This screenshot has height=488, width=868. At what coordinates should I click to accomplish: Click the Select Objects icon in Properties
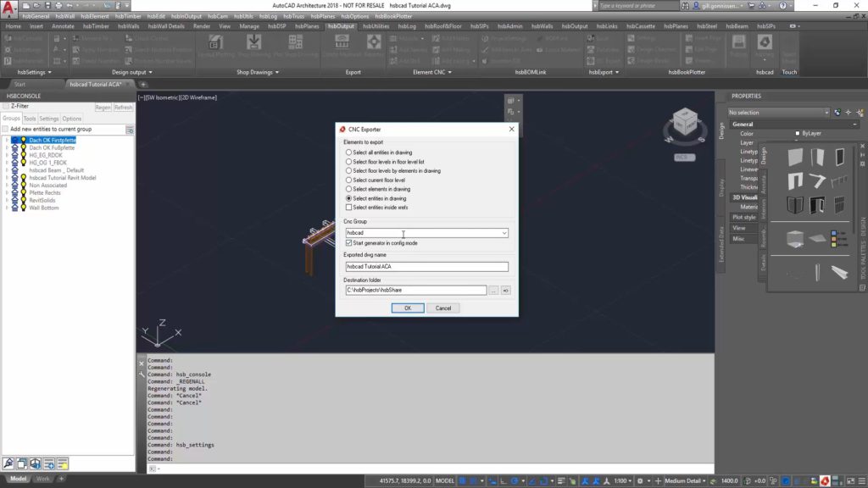click(x=848, y=113)
